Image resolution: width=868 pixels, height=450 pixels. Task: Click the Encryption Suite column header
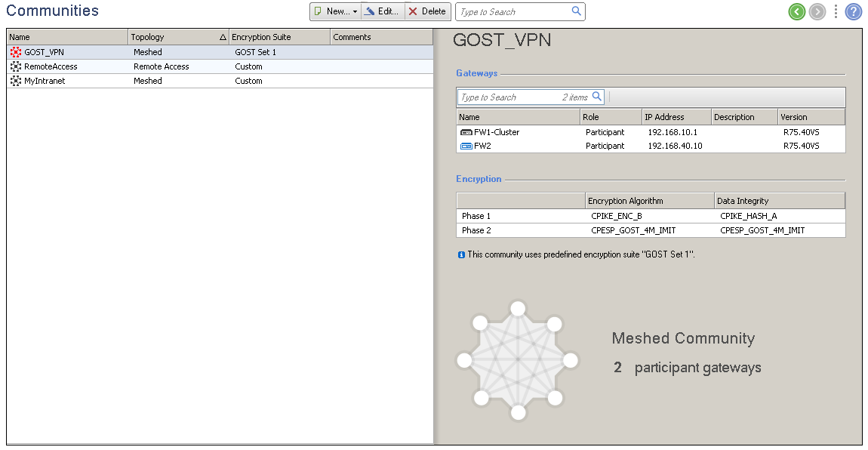[x=279, y=37]
